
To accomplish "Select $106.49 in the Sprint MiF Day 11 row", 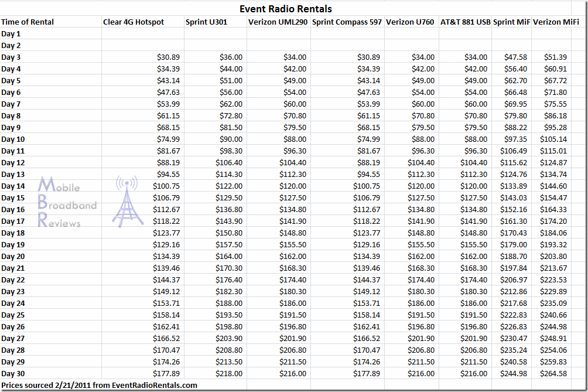I will pyautogui.click(x=514, y=151).
